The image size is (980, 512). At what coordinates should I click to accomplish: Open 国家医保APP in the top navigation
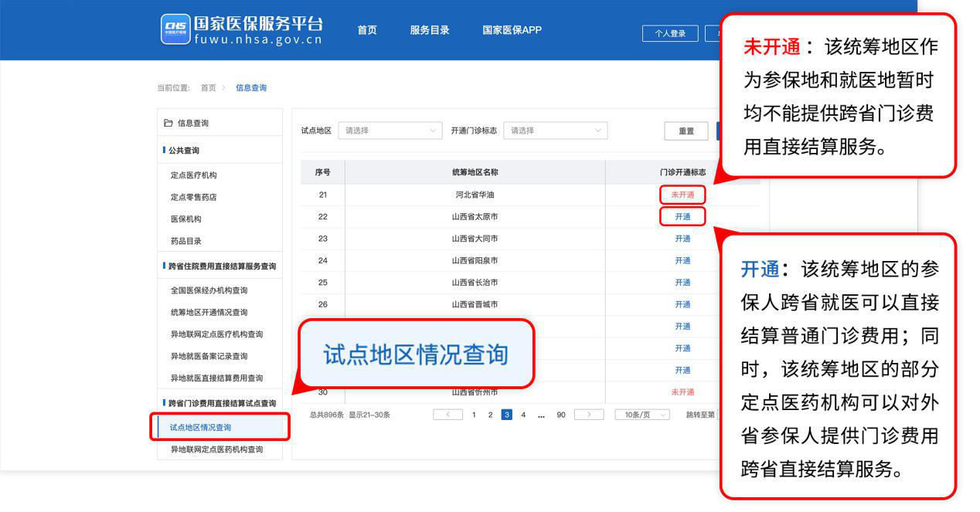coord(512,30)
